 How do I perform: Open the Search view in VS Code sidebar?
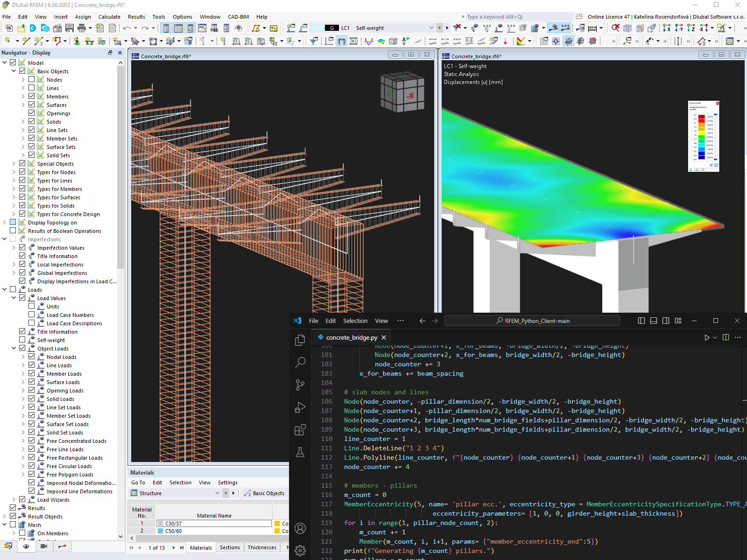[300, 362]
